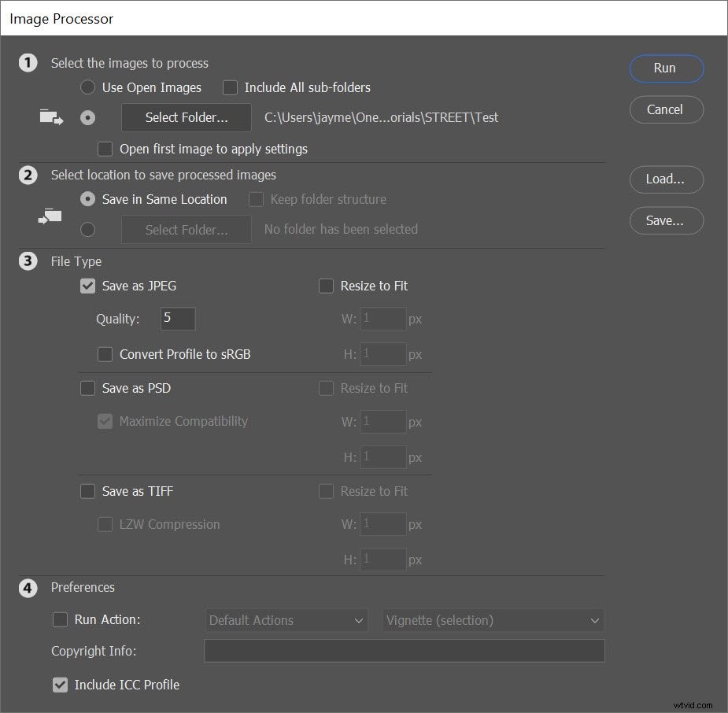728x713 pixels.
Task: Click the folder import icon beside Select Folder
Action: click(x=50, y=116)
